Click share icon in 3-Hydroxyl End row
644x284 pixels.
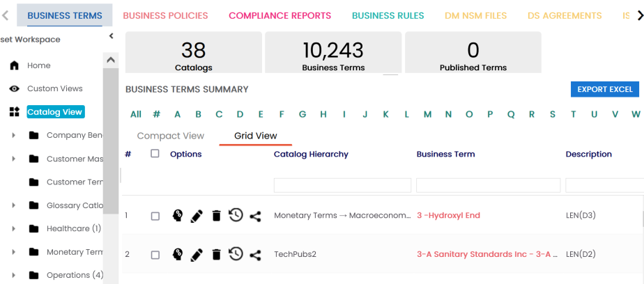click(255, 216)
